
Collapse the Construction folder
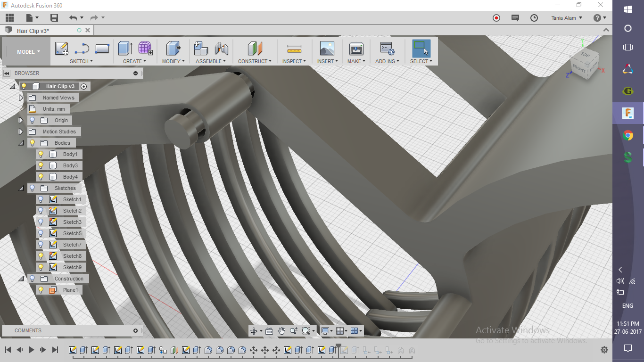(x=21, y=279)
